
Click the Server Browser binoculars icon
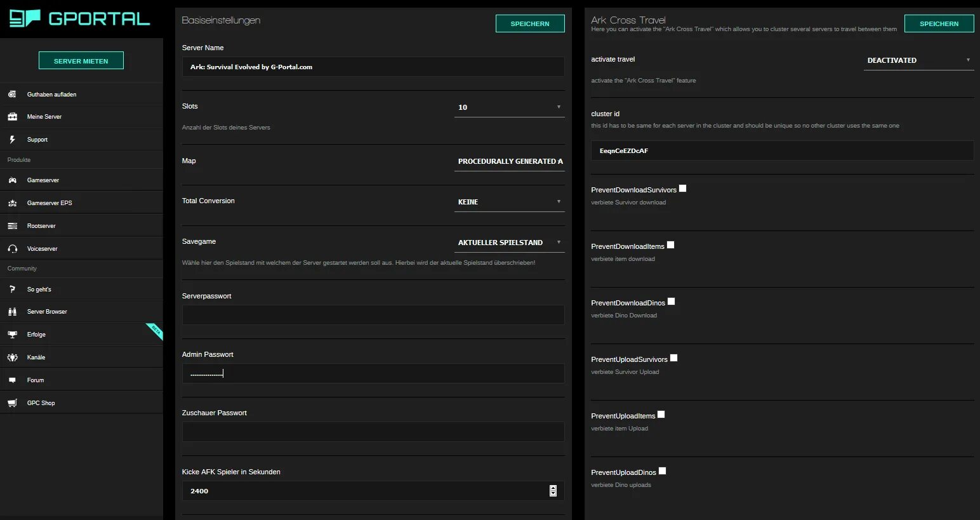tap(12, 312)
